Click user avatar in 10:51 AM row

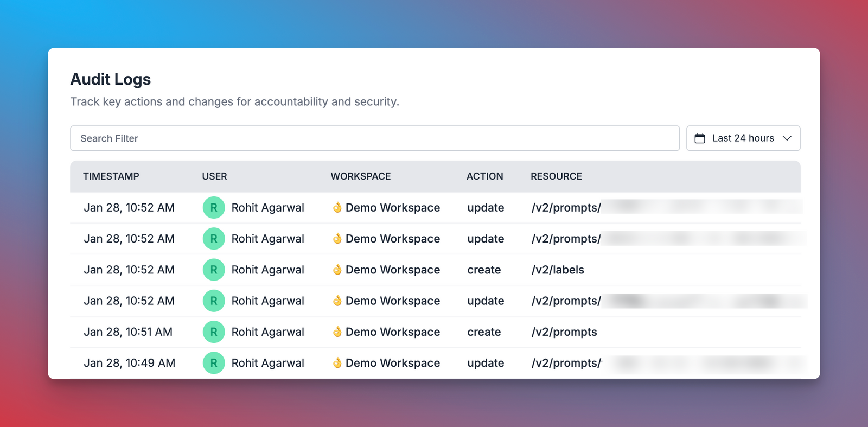(x=214, y=332)
